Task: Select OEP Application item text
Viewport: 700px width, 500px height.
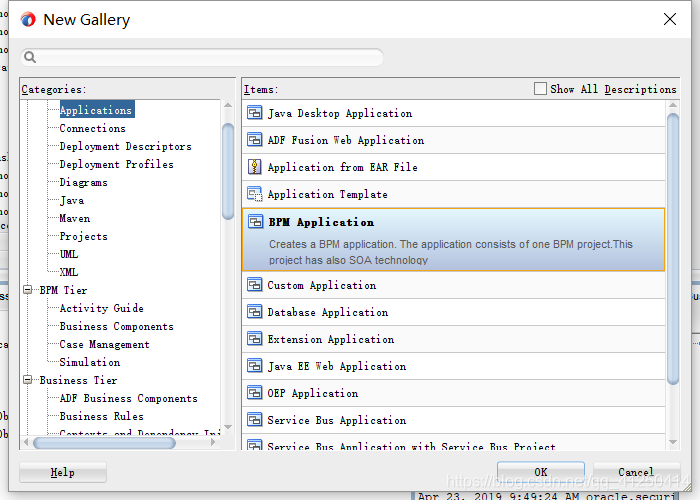Action: click(313, 393)
